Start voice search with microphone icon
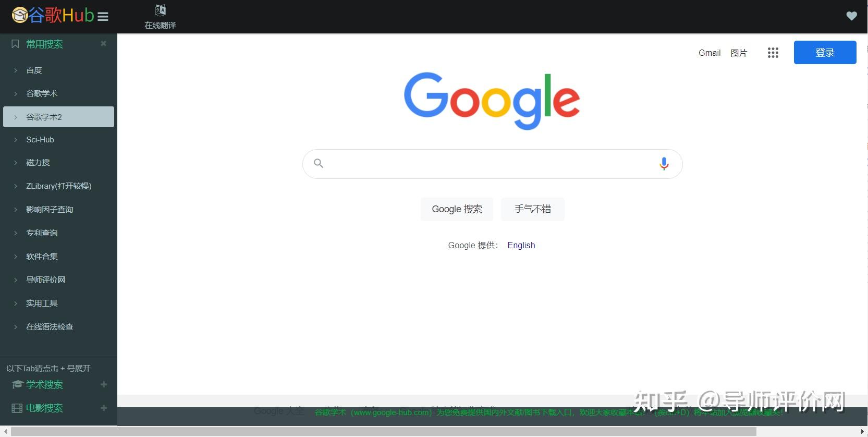 point(664,164)
